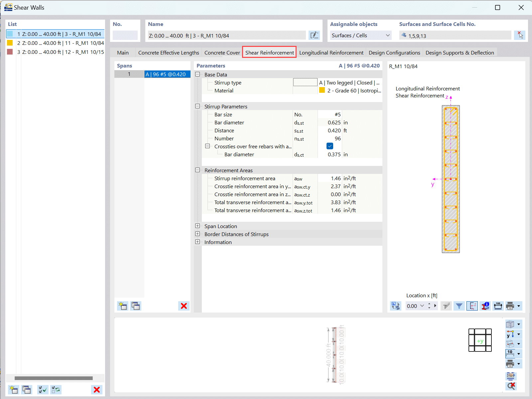Switch to the Main tab
This screenshot has width=532, height=399.
[123, 53]
